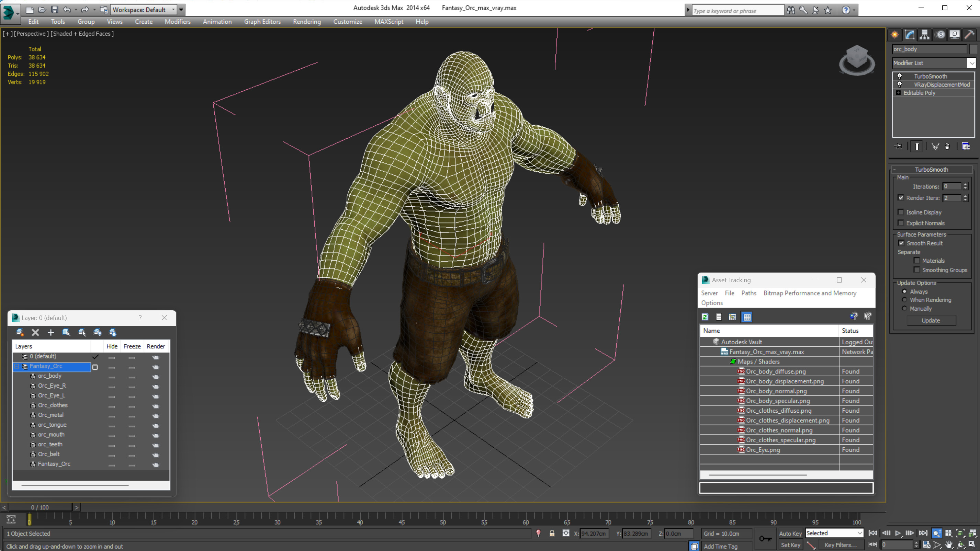This screenshot has height=551, width=980.
Task: Click the Update button in TurboSmooth
Action: [x=931, y=321]
